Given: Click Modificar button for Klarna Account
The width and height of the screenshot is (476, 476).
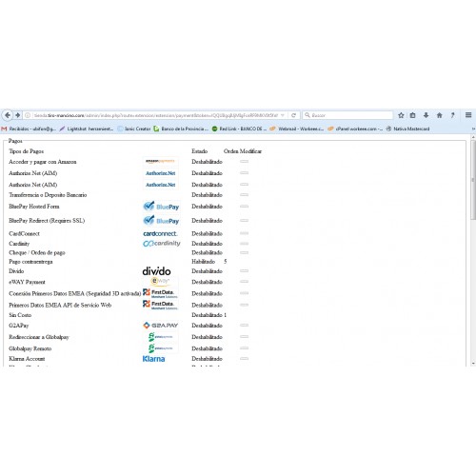Looking at the screenshot, I should [x=244, y=359].
